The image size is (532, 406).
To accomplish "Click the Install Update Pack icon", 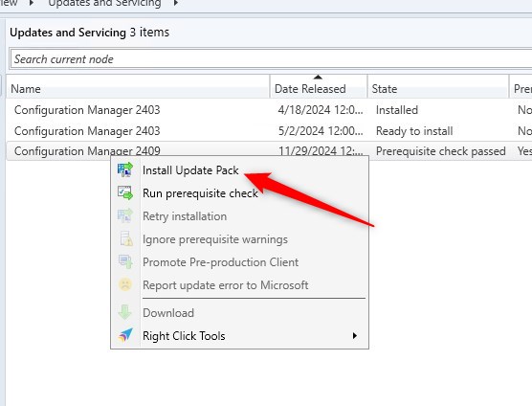I will click(125, 170).
